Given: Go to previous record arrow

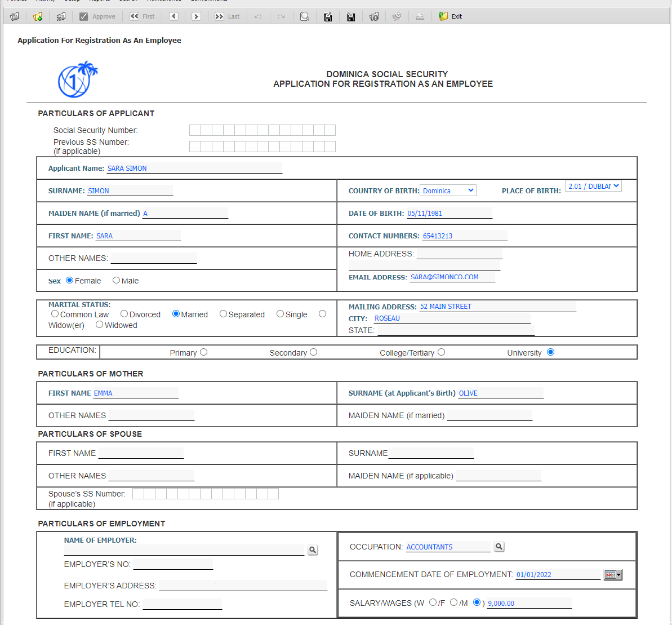Looking at the screenshot, I should (x=173, y=17).
